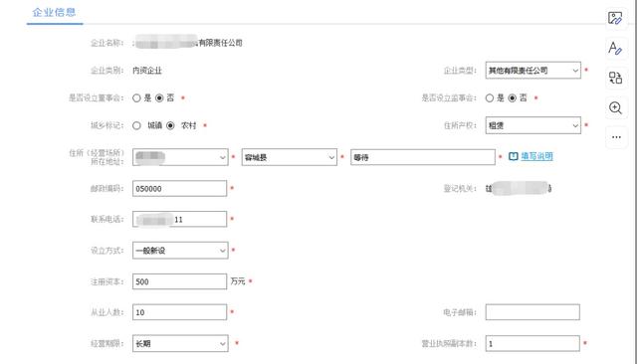Open the 经营期限 dropdown showing 长期
This screenshot has height=364, width=637.
180,344
